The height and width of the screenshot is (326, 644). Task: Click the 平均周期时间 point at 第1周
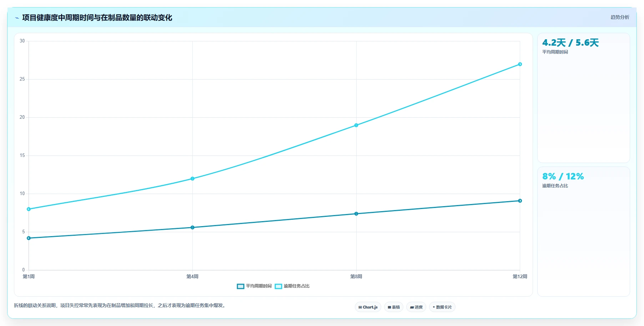[29, 238]
